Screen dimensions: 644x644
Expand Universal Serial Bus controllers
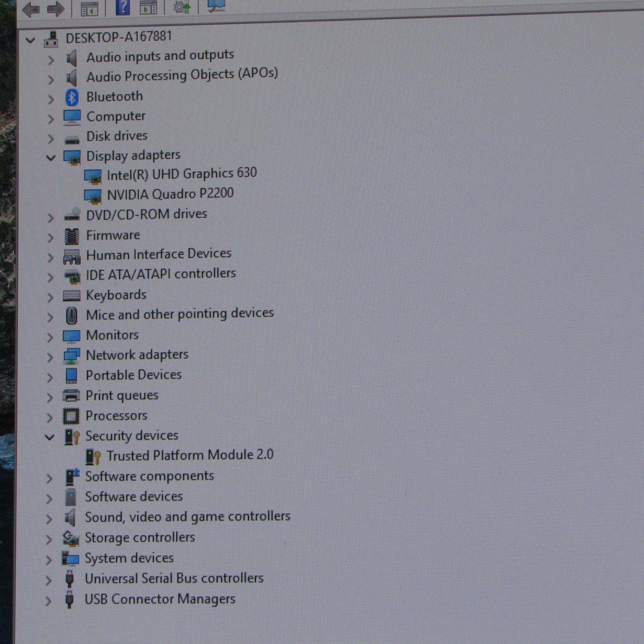pyautogui.click(x=48, y=581)
